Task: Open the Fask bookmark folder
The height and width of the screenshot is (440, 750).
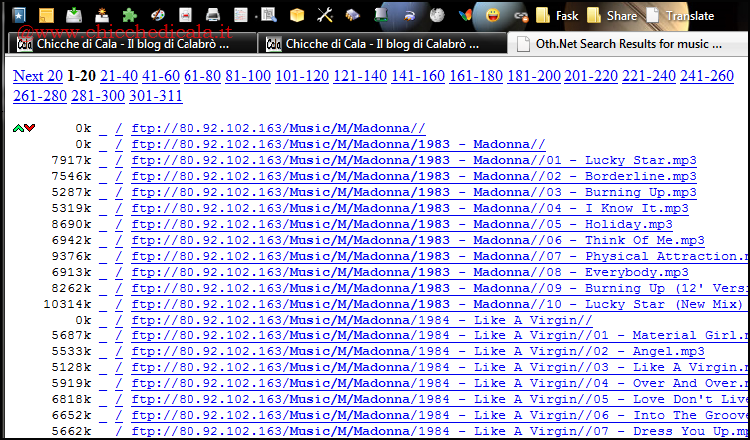Action: (557, 16)
